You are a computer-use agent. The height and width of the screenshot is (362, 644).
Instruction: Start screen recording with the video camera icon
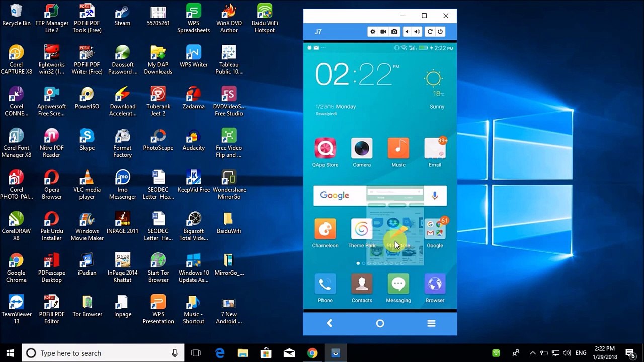[x=383, y=32]
